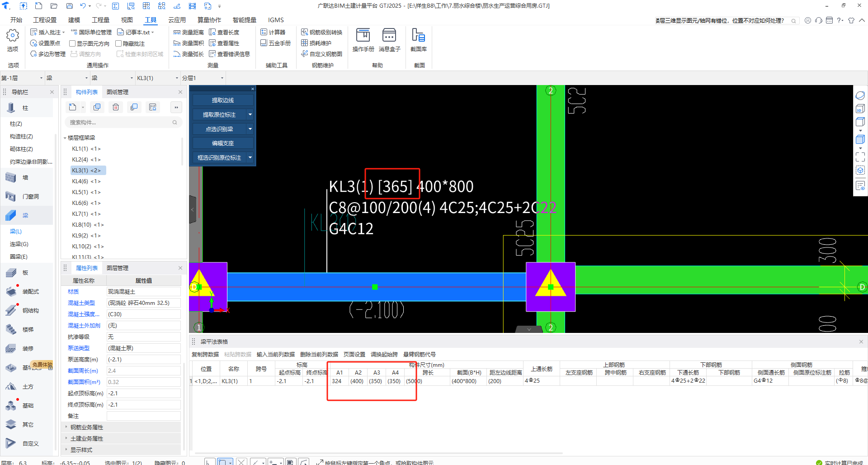Collapse the 楼层框架梁 tree node

65,138
